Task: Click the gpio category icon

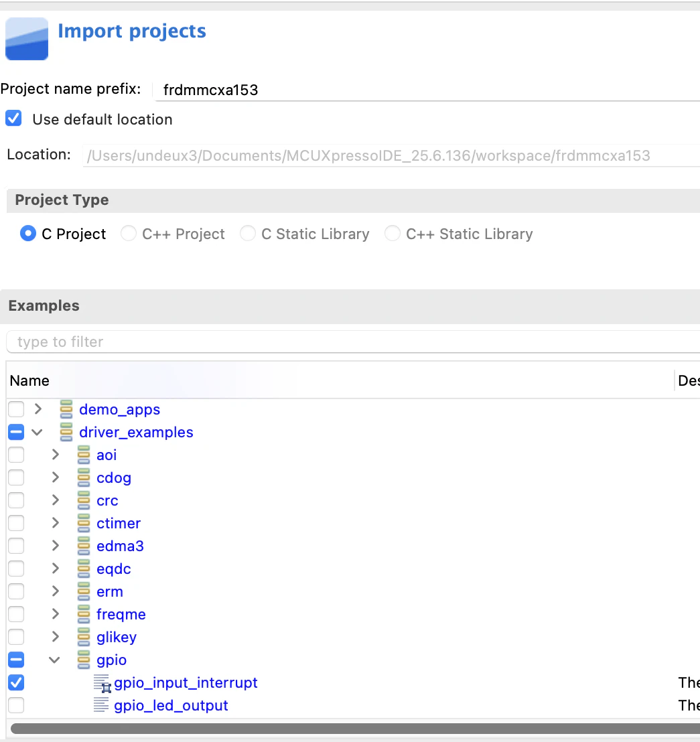Action: pyautogui.click(x=84, y=660)
